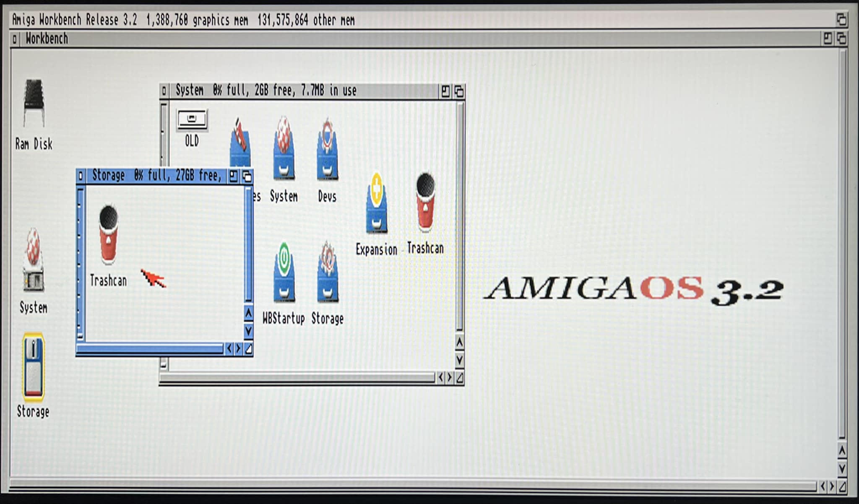Click Workbench window scroll right arrow
Screen dimensions: 859x504
pyautogui.click(x=833, y=486)
